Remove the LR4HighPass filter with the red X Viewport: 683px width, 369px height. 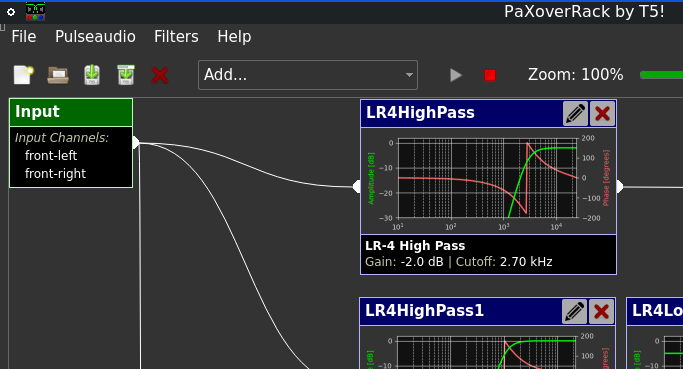click(602, 114)
